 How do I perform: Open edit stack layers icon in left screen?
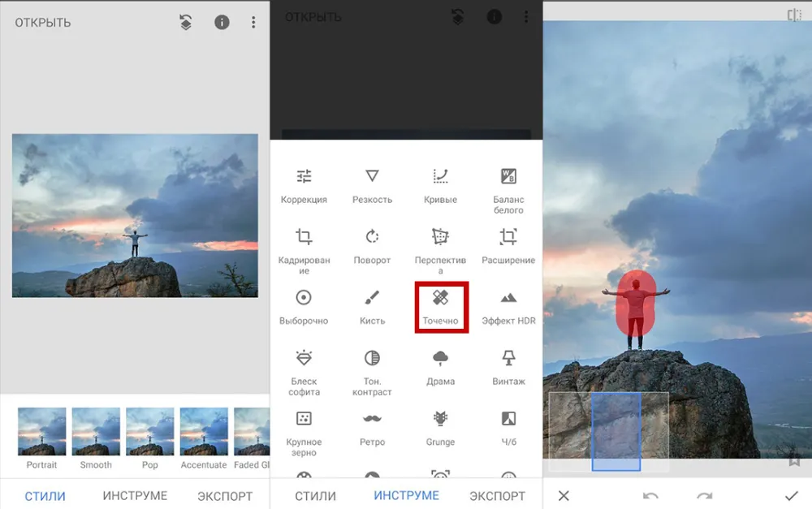[x=185, y=22]
